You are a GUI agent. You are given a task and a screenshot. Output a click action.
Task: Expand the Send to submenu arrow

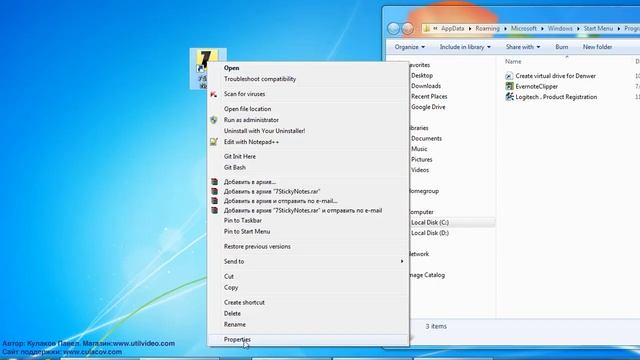pos(402,261)
